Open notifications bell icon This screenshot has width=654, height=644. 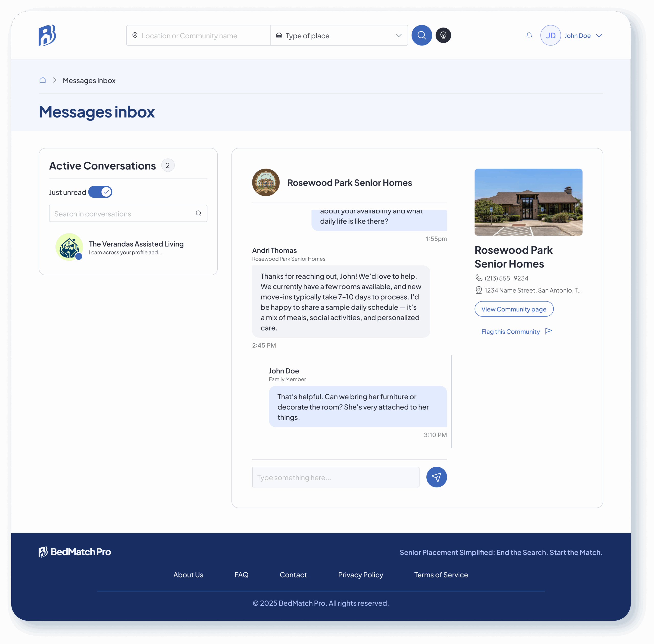tap(529, 35)
